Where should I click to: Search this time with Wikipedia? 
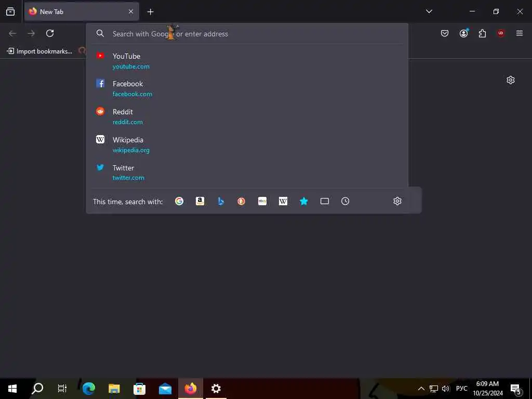click(x=283, y=201)
